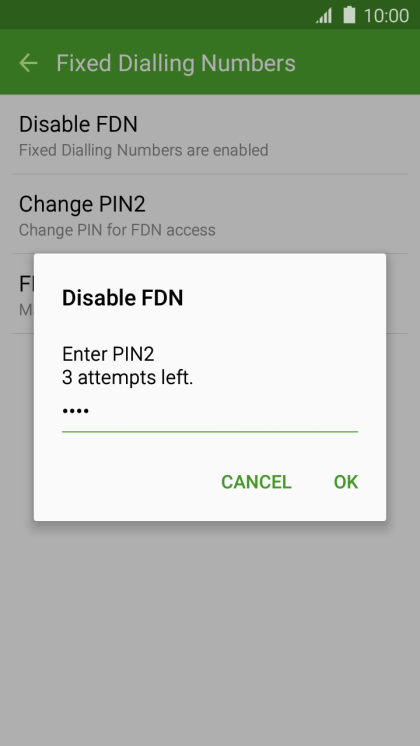
Task: Tap empty green toolbar area beside title
Action: coord(357,63)
